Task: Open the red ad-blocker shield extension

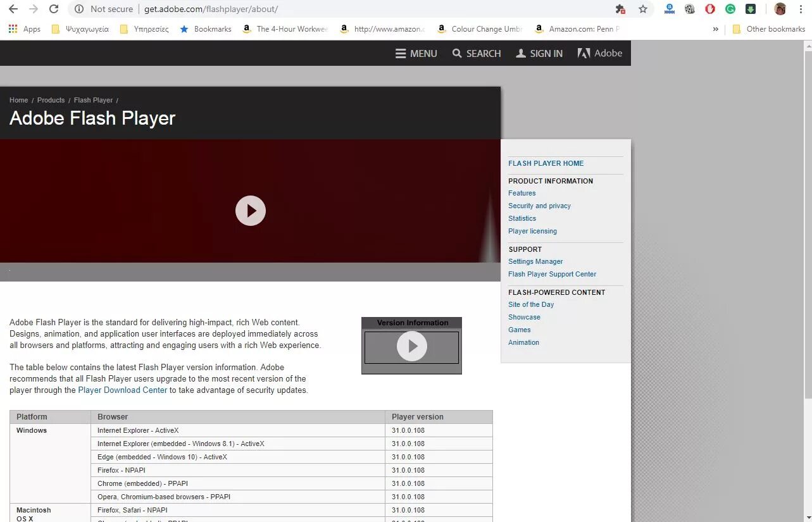Action: tap(710, 9)
